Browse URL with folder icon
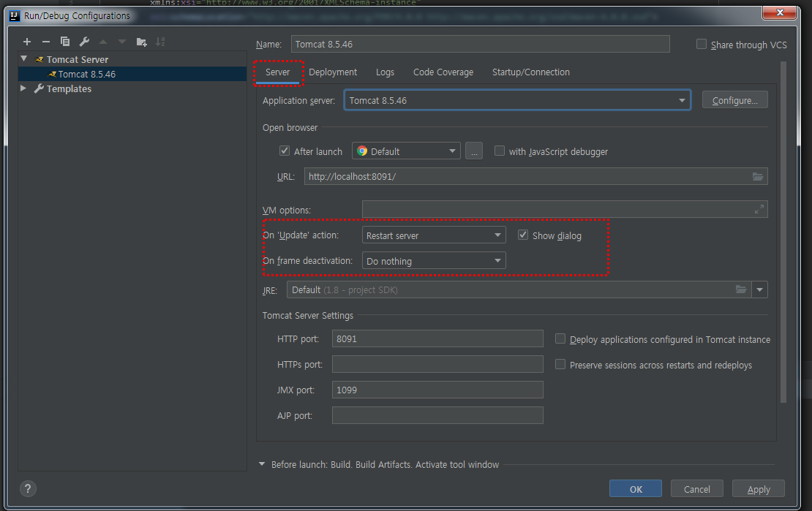Viewport: 812px width, 511px height. click(x=758, y=176)
